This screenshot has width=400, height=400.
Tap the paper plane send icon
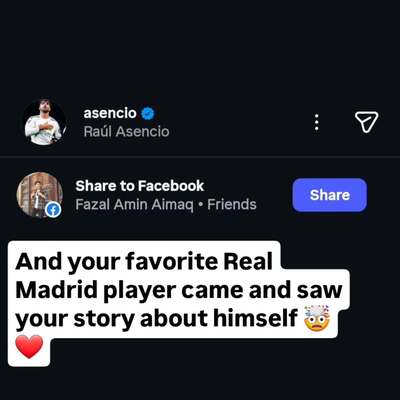[366, 122]
